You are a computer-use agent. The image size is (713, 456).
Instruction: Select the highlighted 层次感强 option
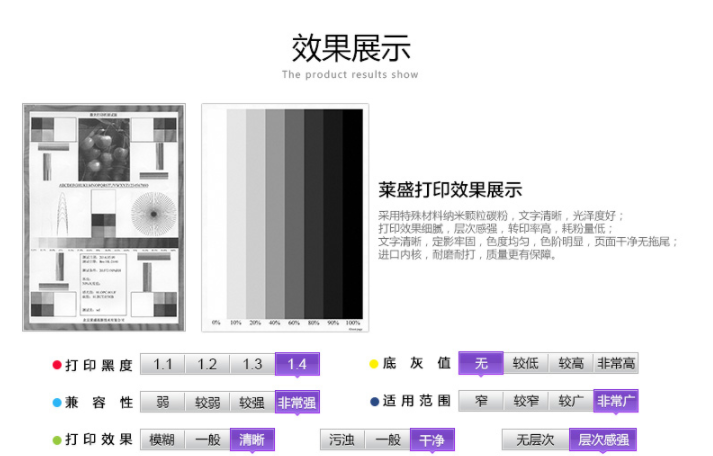[x=603, y=440]
